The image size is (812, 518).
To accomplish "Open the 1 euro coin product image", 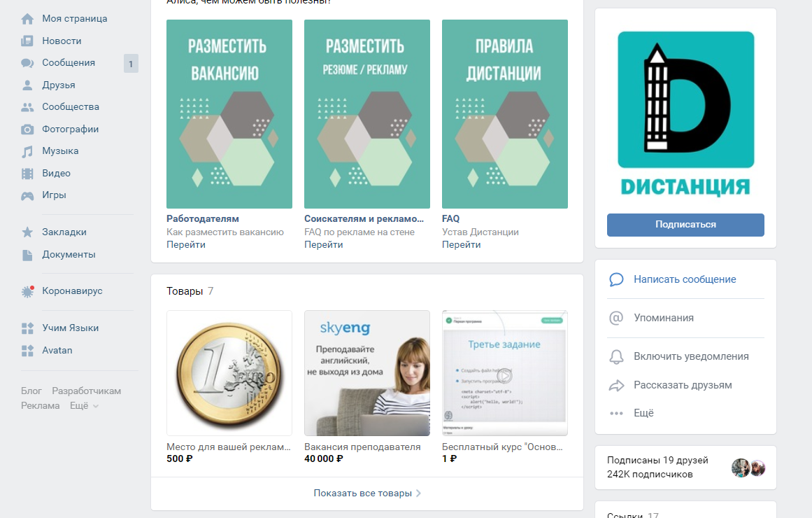I will coord(229,373).
